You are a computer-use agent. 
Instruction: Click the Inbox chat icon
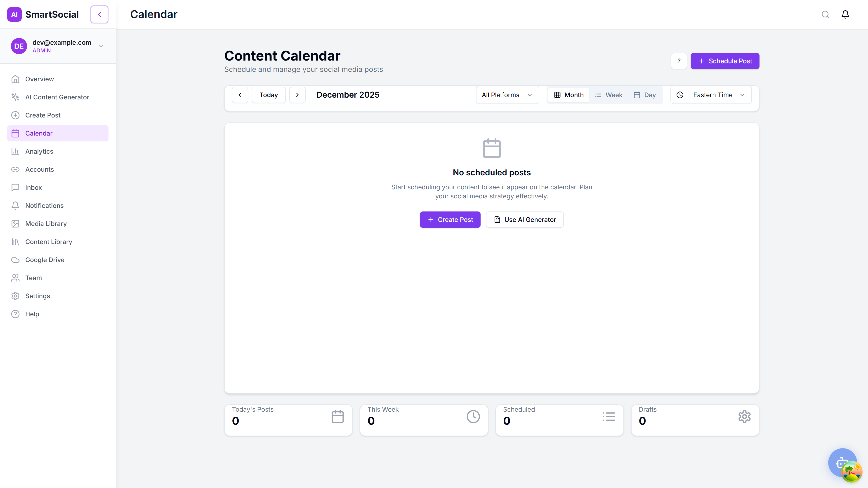[16, 188]
